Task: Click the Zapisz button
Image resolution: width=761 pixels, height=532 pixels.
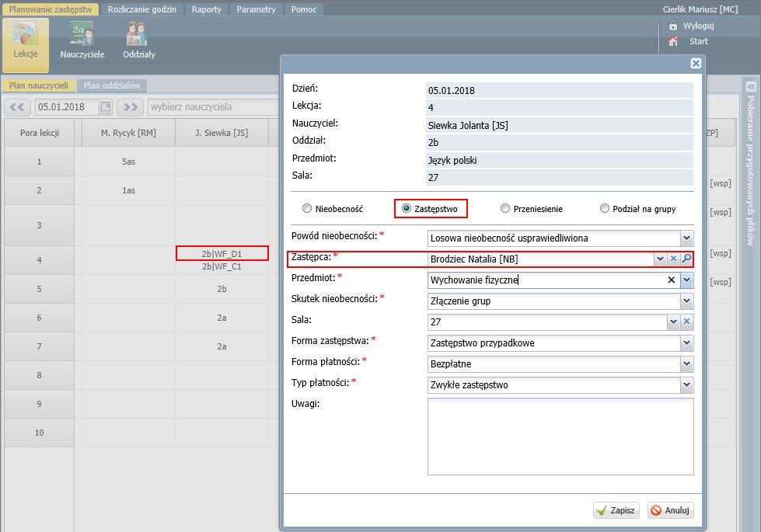Action: (x=616, y=510)
